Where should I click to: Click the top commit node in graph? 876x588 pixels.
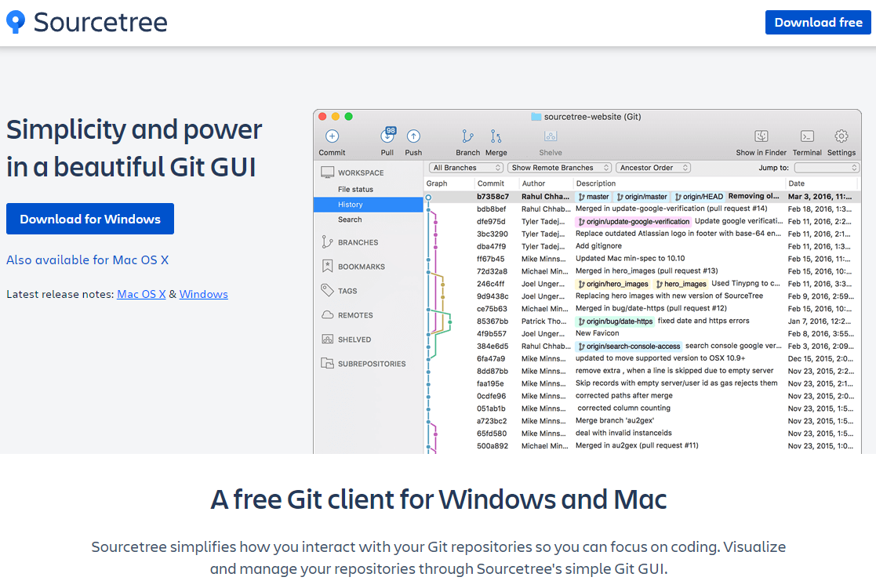coord(428,197)
